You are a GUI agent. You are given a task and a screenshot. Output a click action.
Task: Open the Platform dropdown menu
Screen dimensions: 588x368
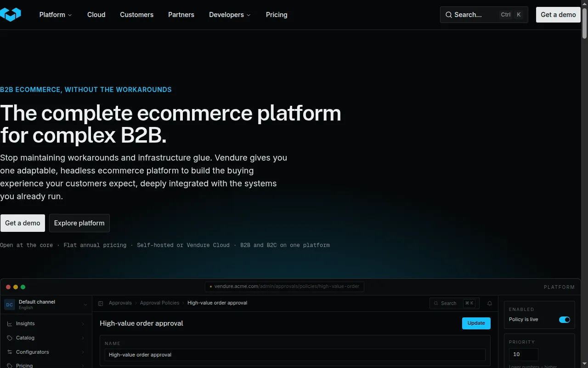pos(56,15)
